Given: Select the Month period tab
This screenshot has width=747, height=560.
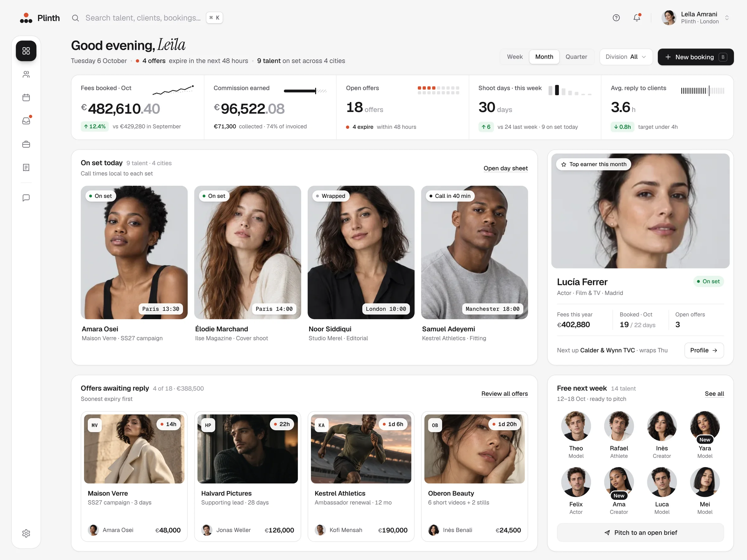Looking at the screenshot, I should (544, 57).
